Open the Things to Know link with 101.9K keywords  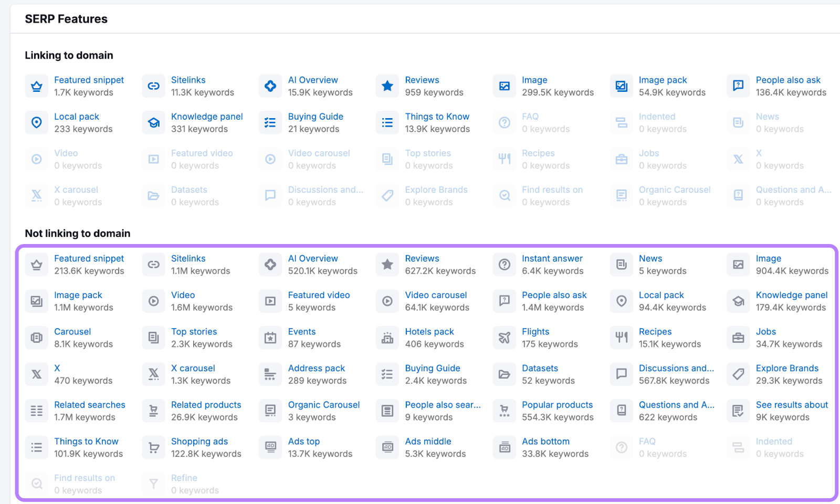coord(87,441)
